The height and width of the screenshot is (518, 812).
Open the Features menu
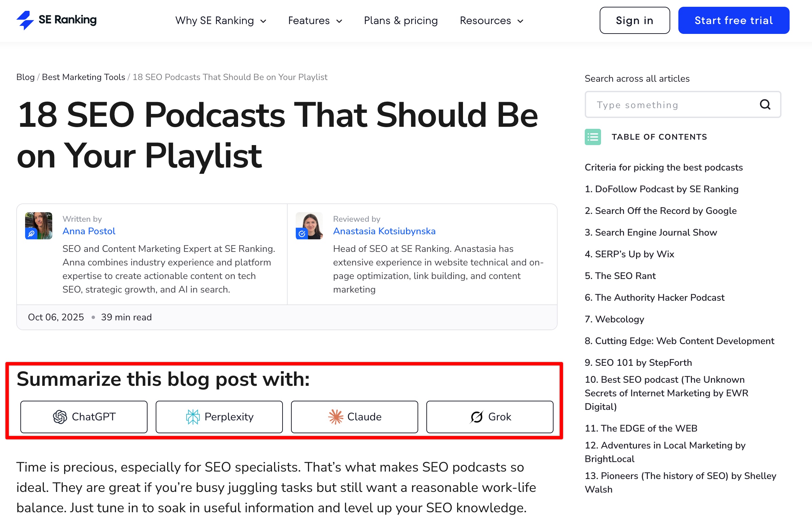pos(315,21)
